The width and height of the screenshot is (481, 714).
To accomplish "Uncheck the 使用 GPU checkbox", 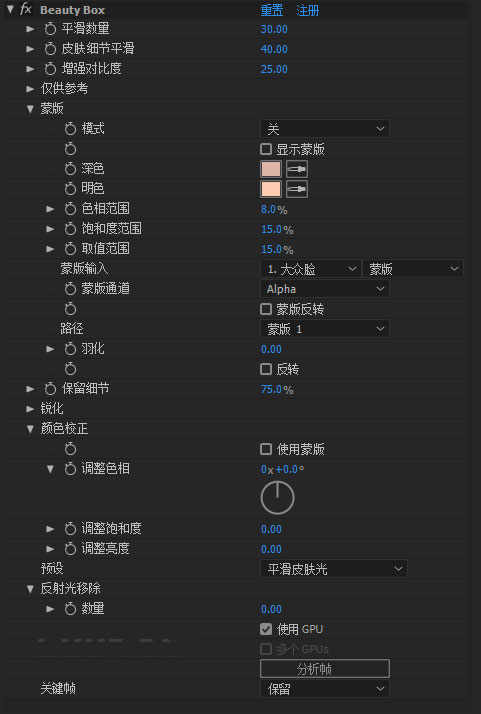I will pos(266,629).
